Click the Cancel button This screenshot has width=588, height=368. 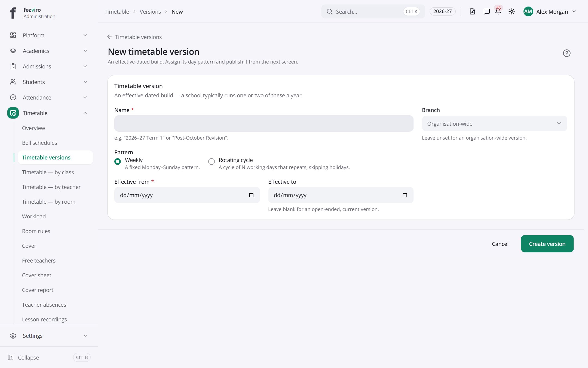tap(500, 244)
